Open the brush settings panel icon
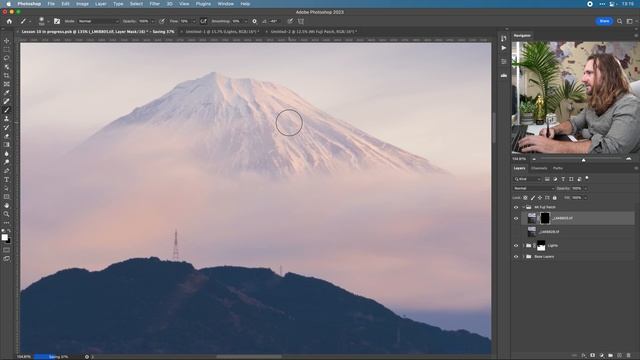This screenshot has height=360, width=640. click(57, 21)
